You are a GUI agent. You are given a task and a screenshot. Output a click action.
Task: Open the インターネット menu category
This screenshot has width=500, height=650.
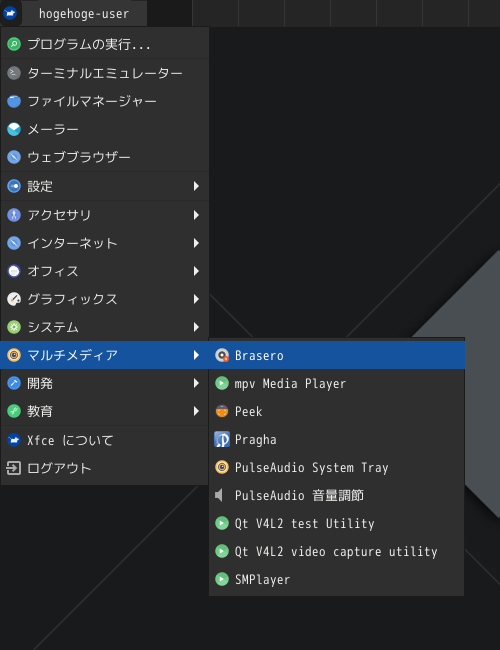click(104, 243)
